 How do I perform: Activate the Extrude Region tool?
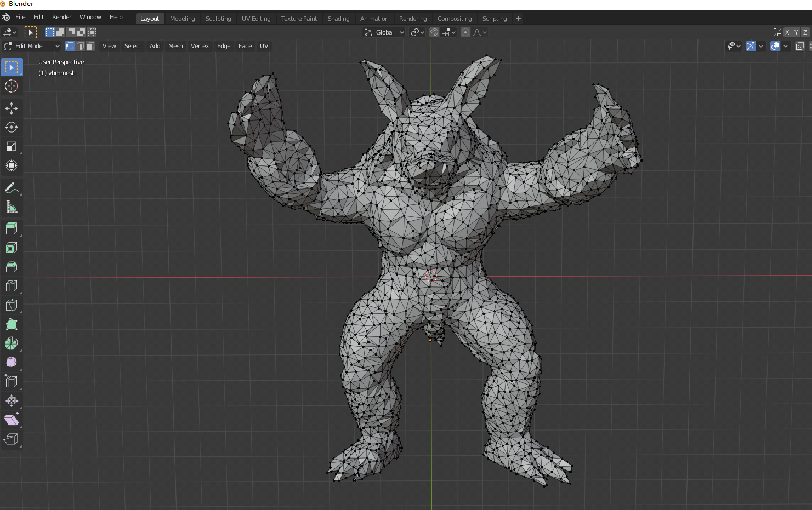pos(12,228)
